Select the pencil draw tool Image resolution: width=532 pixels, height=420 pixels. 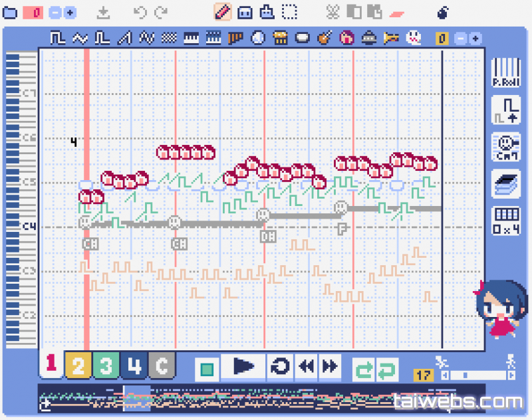[x=223, y=12]
